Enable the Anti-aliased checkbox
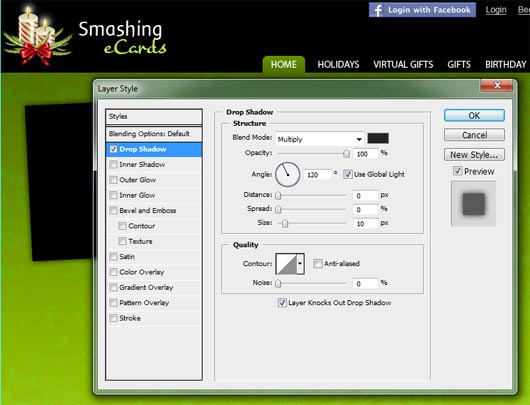Screen dimensions: 530x405 pos(318,263)
